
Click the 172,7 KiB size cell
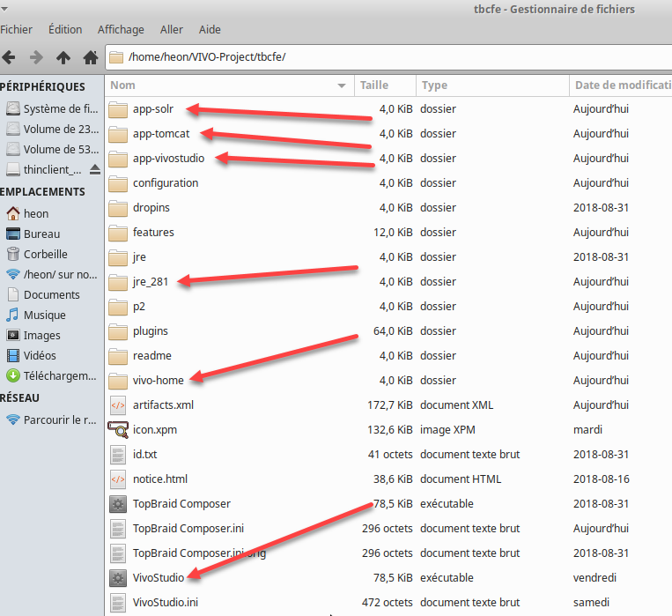pos(390,405)
